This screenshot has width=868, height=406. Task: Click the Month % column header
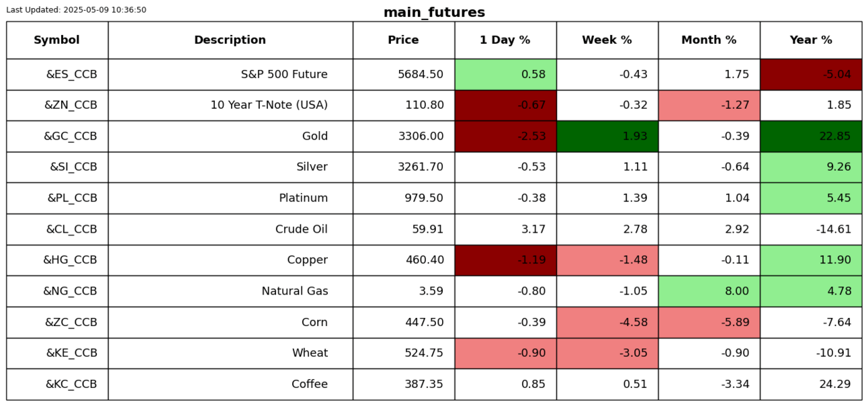[x=709, y=40]
